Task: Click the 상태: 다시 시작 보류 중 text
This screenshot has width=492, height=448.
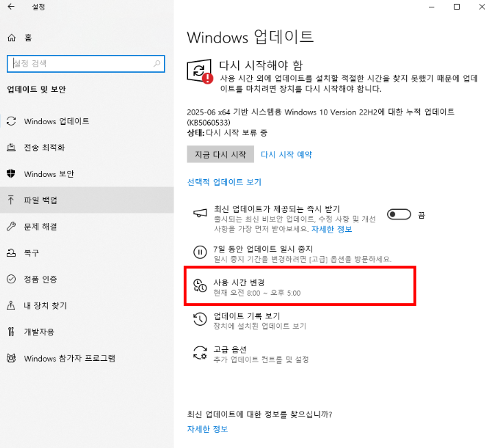Action: [227, 132]
